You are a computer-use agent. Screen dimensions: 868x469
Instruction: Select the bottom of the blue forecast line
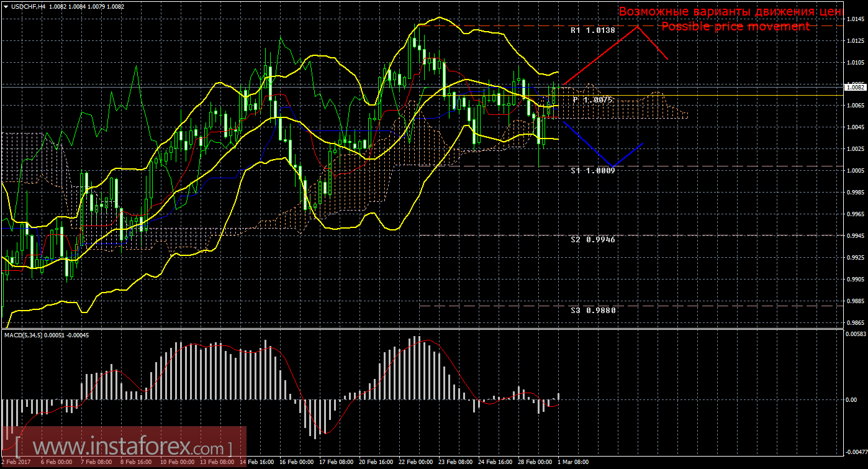[613, 166]
